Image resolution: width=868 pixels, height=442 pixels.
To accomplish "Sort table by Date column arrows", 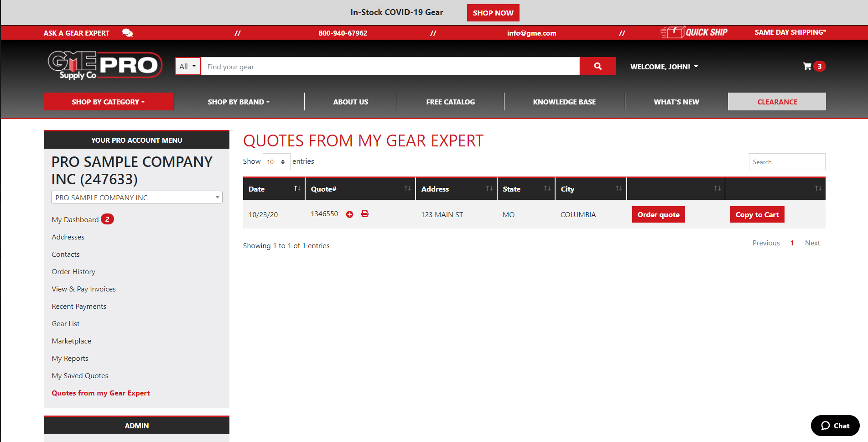I will point(297,188).
